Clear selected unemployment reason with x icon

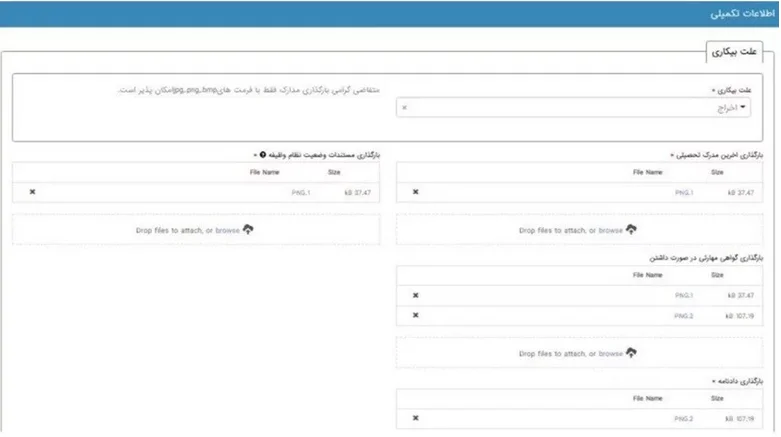[x=404, y=107]
